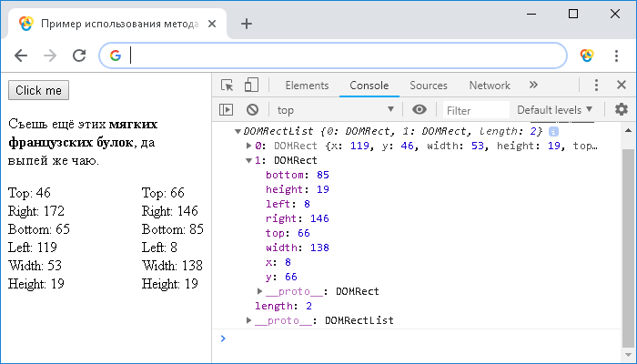This screenshot has width=637, height=364.
Task: Collapse the DOMRectList object
Action: tap(238, 131)
